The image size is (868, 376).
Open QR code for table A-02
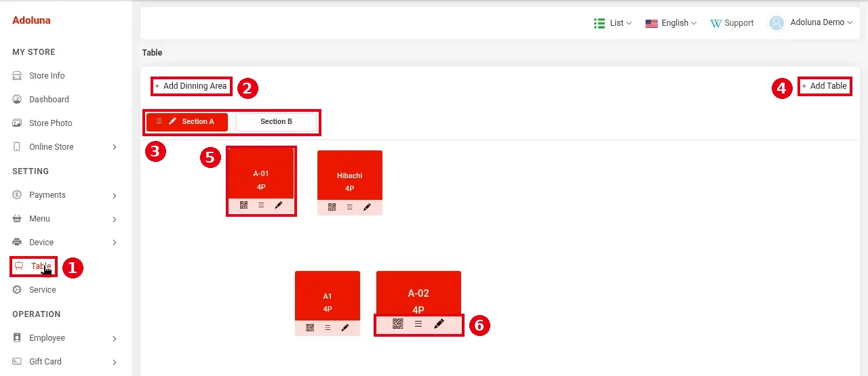[398, 324]
